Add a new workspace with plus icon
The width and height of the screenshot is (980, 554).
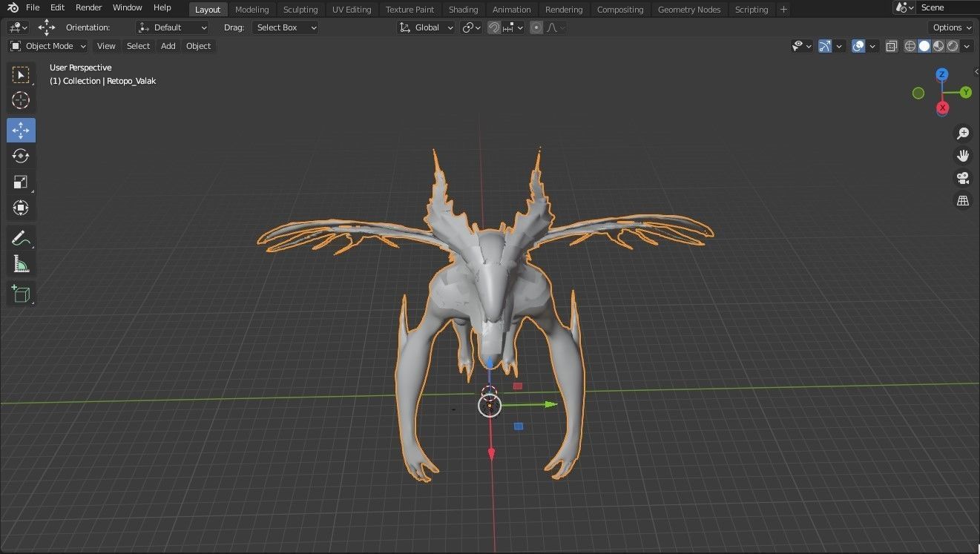click(x=783, y=9)
